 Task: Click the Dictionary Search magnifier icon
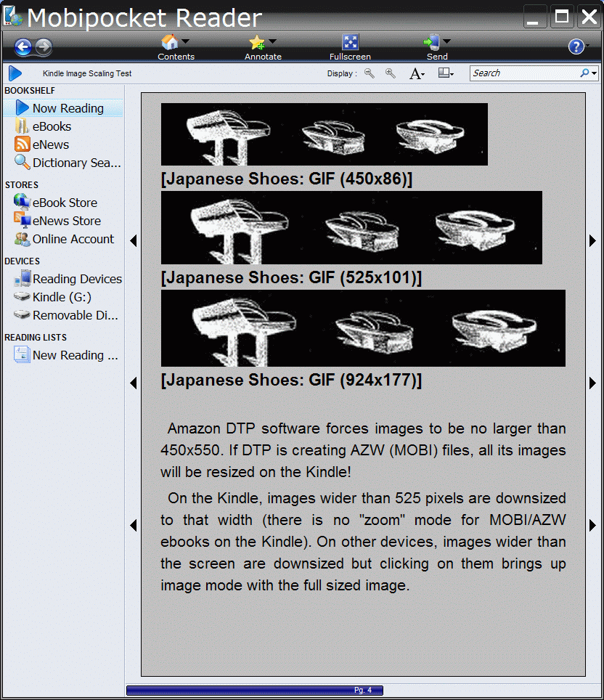click(23, 162)
